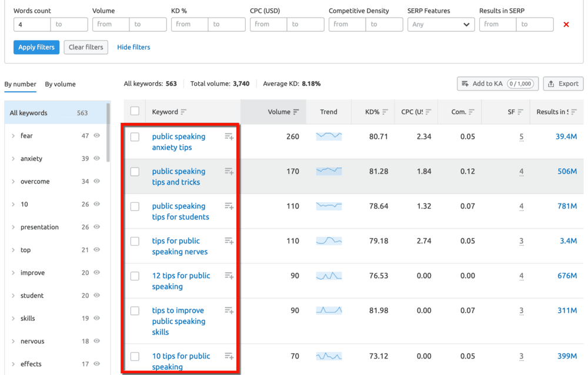Check the select-all checkbox in table header

click(x=134, y=111)
